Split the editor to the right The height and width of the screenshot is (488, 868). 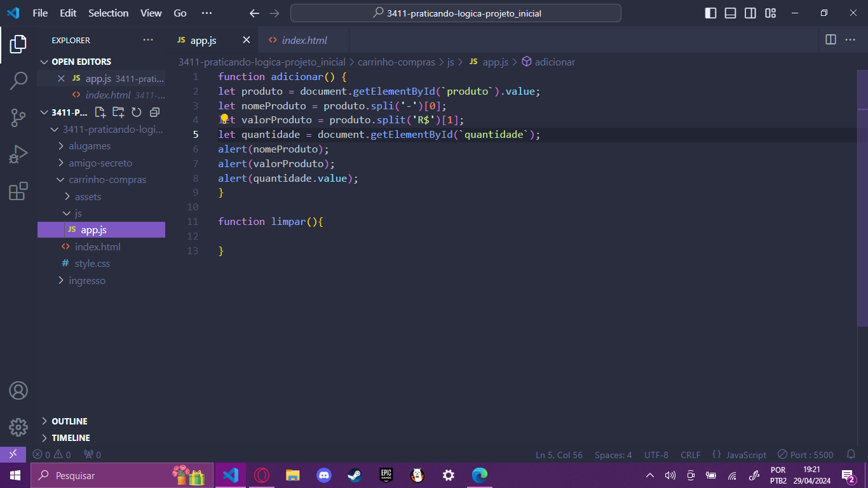click(x=831, y=39)
